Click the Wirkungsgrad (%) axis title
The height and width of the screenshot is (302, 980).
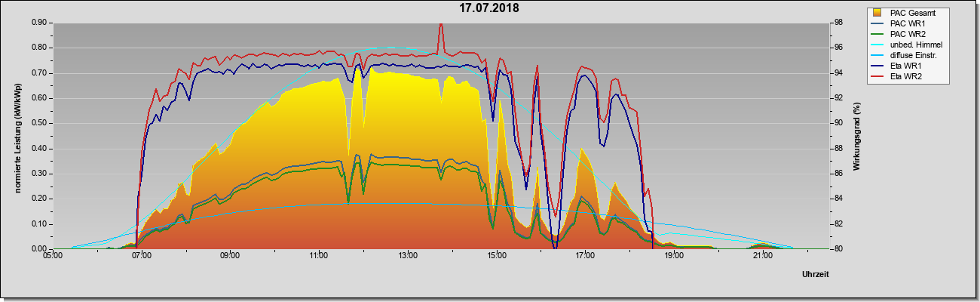coord(857,136)
